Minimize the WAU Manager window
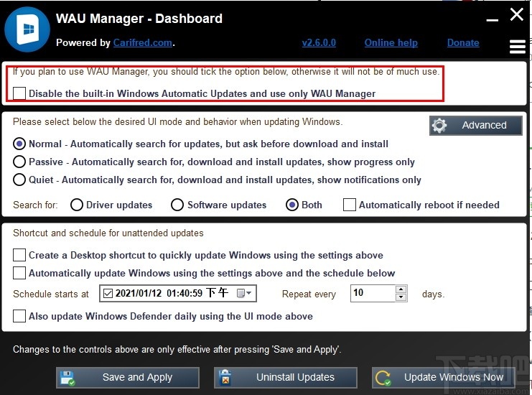The image size is (532, 395). [492, 20]
